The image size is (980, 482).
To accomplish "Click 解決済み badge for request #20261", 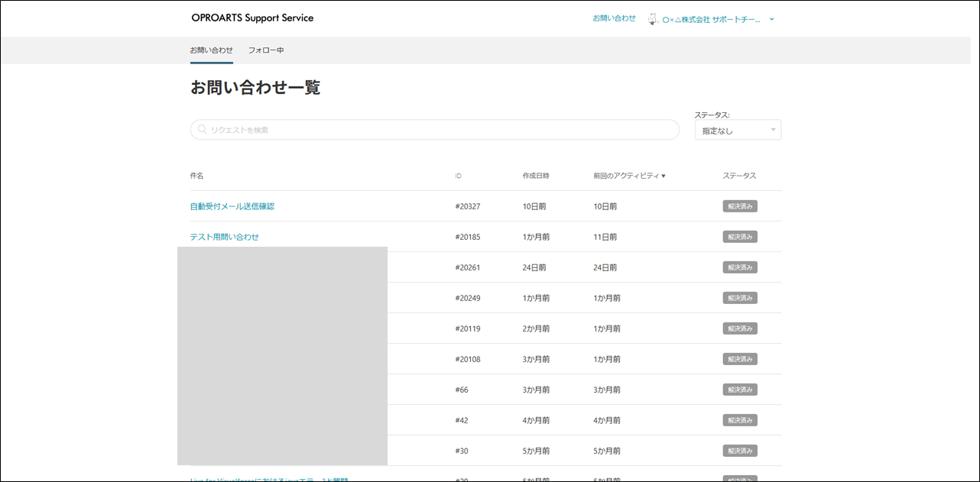I will point(740,267).
